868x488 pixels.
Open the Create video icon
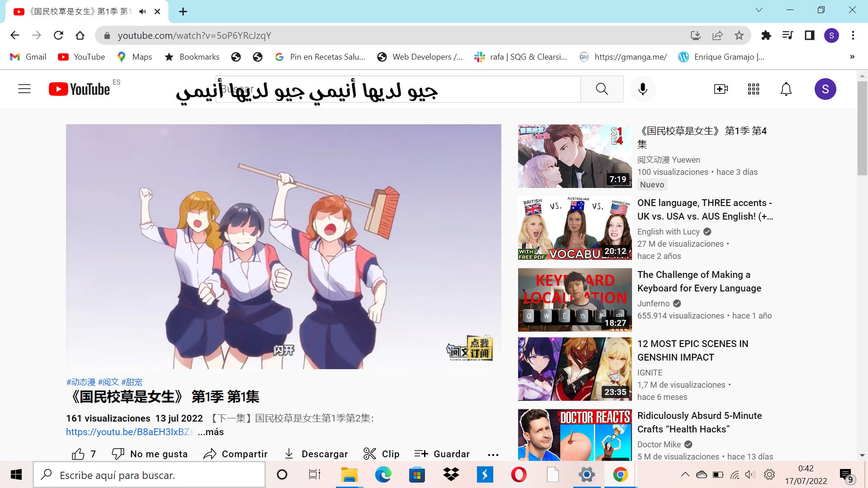(x=721, y=89)
